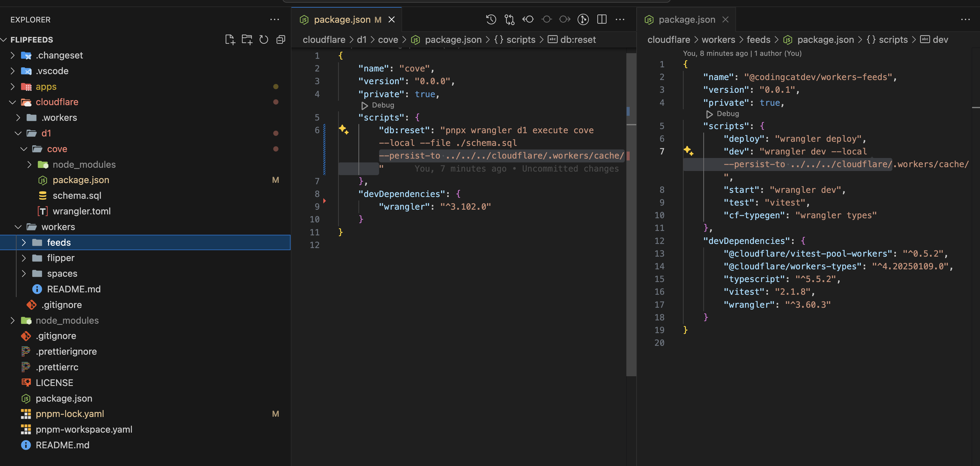This screenshot has height=466, width=980.
Task: Click the sparkle code action on line 6
Action: point(344,130)
